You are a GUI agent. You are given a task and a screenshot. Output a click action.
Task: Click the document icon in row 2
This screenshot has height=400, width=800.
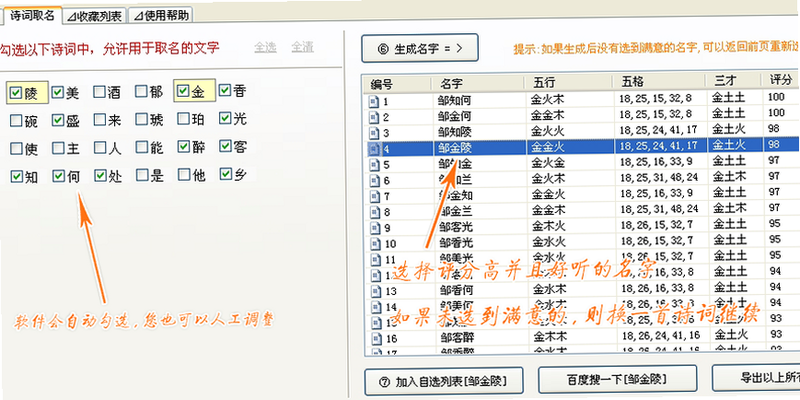pyautogui.click(x=374, y=117)
